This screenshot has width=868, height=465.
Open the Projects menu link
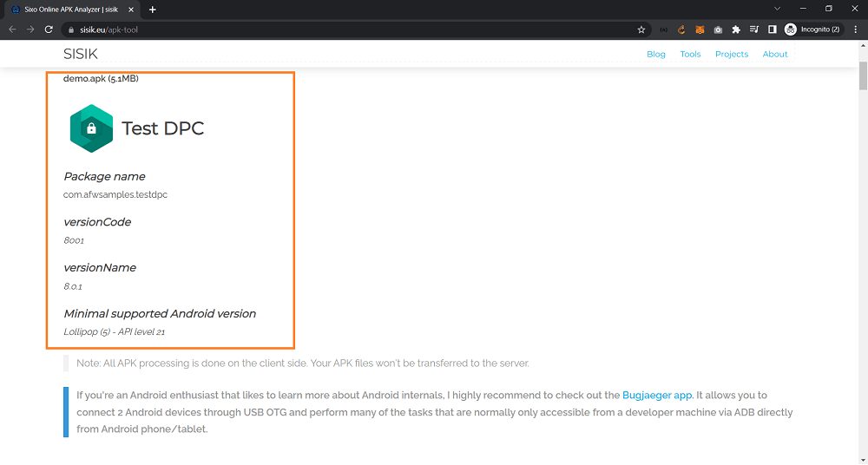(x=731, y=55)
